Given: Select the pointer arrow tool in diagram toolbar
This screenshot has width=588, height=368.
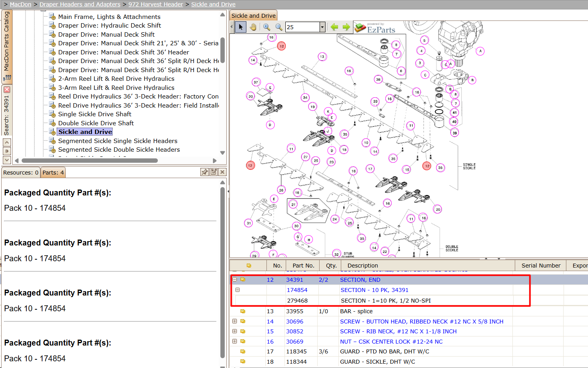Looking at the screenshot, I should tap(241, 27).
